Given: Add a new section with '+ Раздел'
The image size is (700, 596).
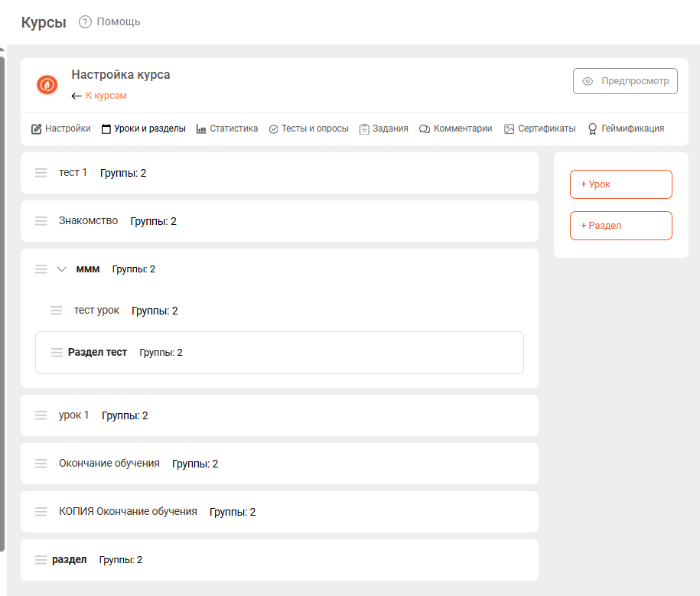Looking at the screenshot, I should click(x=620, y=226).
